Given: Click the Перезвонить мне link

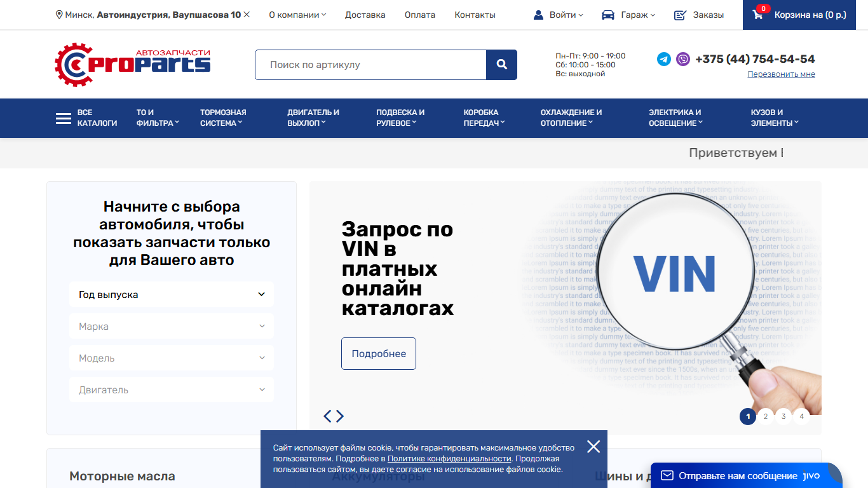Looking at the screenshot, I should click(x=781, y=74).
